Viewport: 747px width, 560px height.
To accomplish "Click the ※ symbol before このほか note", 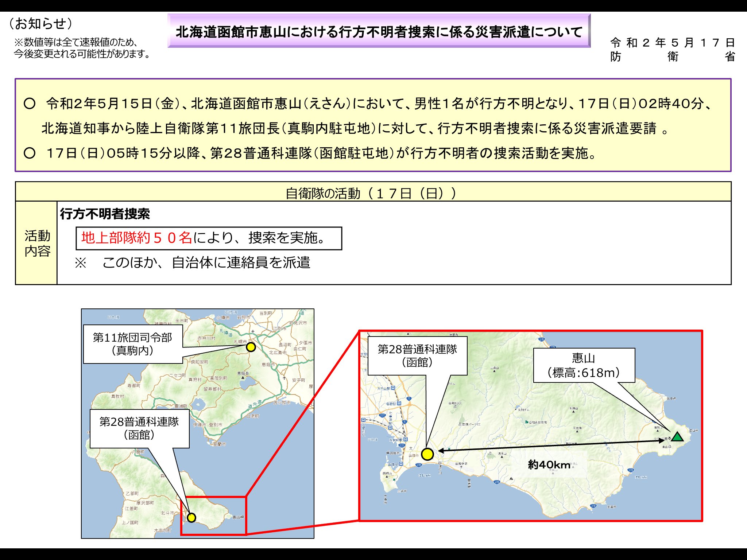I will tap(80, 263).
